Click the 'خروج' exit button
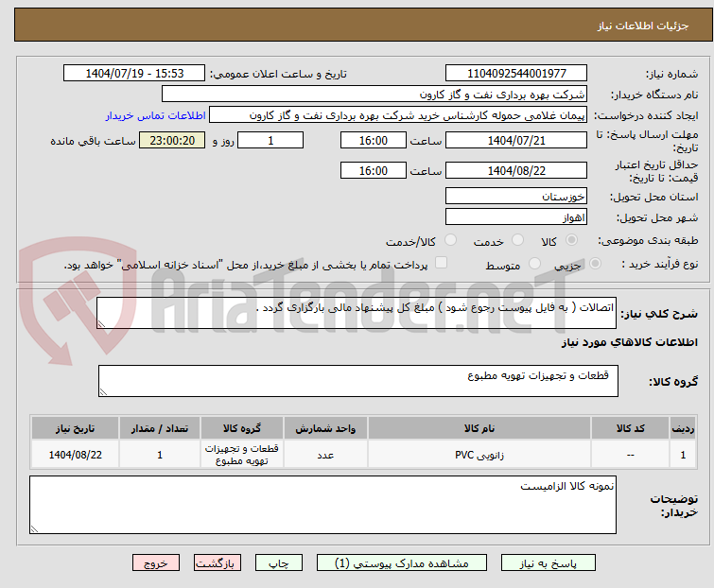 point(156,562)
